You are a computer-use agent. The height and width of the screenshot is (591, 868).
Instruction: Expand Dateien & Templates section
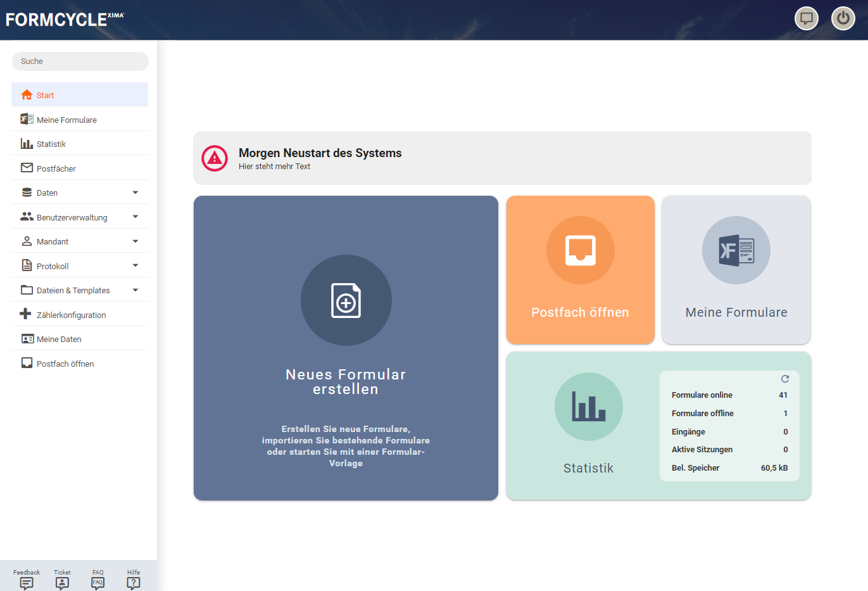135,290
